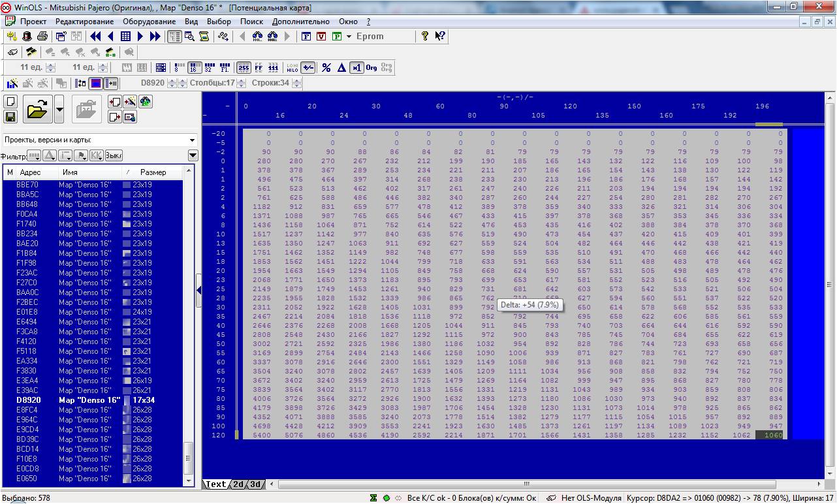837x504 pixels.
Task: Toggle the +/- sign display button
Action: (308, 67)
